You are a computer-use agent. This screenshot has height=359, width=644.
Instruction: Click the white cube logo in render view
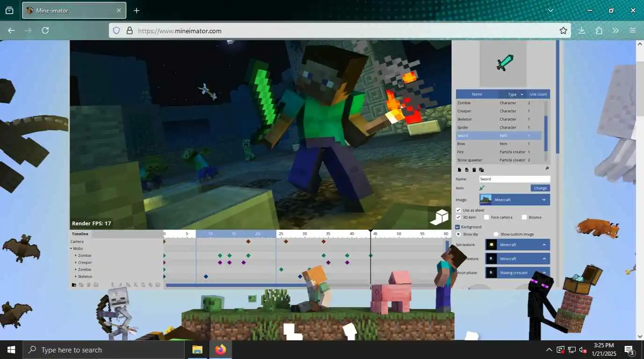[439, 217]
